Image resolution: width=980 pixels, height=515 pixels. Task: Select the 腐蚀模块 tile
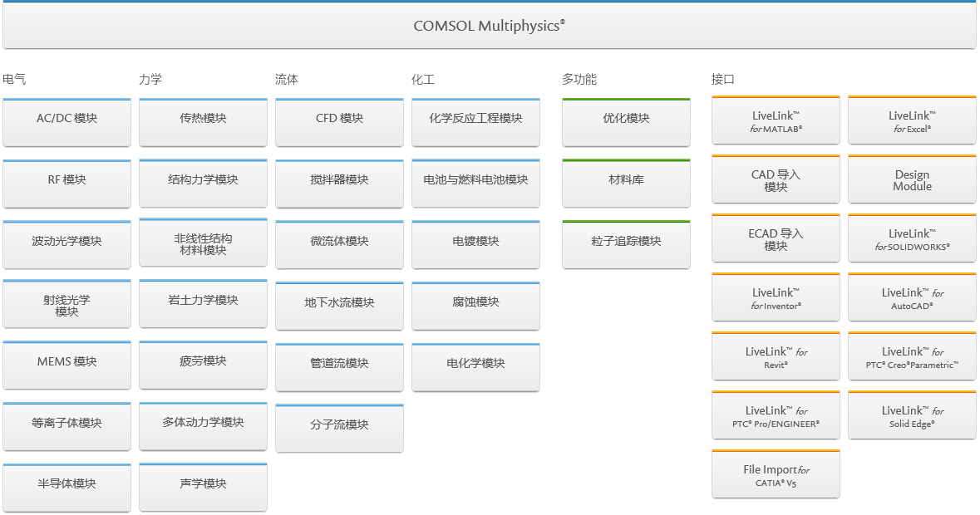point(475,302)
